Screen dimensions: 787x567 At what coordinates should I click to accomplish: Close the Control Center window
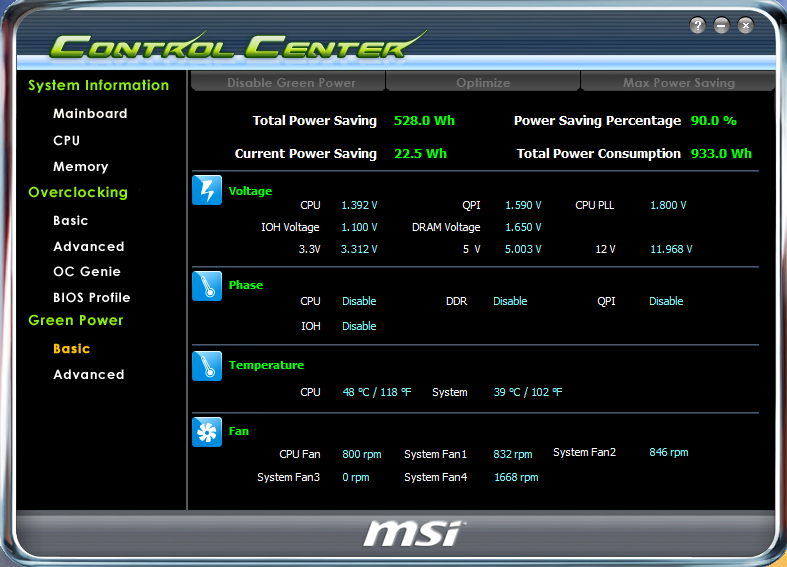coord(746,26)
